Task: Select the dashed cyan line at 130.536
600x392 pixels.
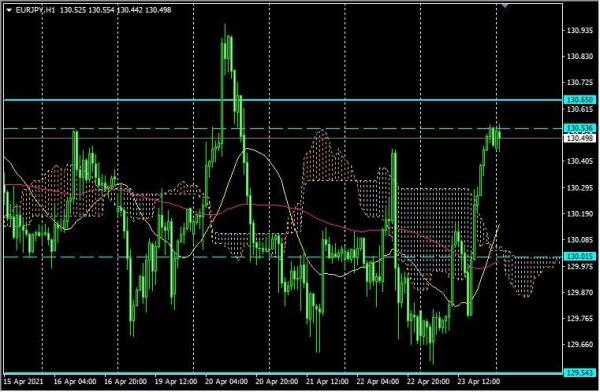Action: coord(283,129)
